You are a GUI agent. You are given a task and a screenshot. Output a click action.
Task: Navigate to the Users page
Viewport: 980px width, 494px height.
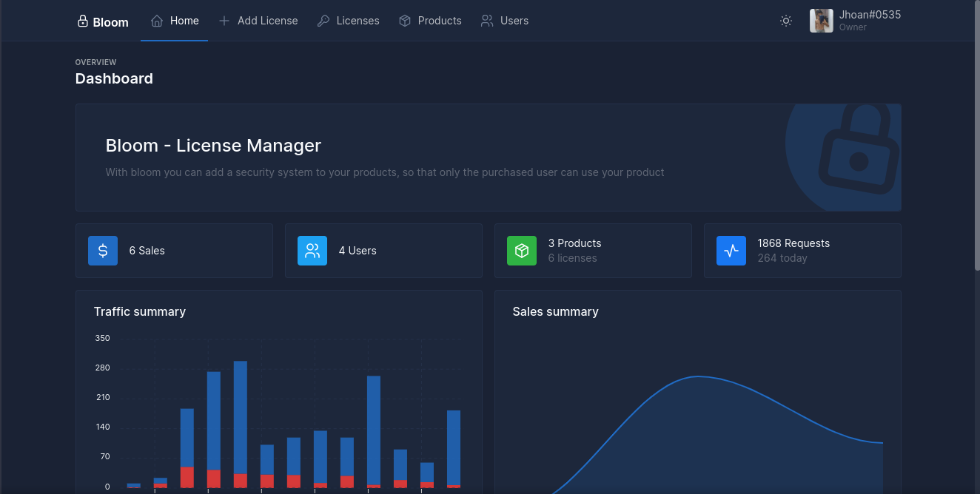pos(505,21)
